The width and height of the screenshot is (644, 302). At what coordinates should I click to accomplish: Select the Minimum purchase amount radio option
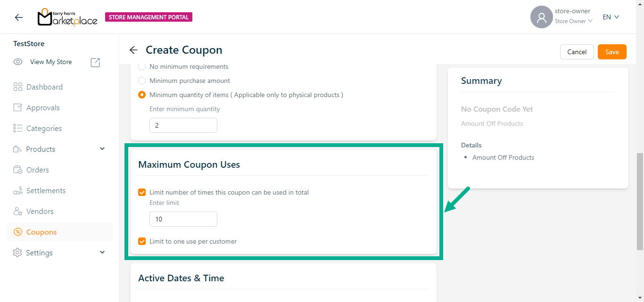tap(142, 81)
